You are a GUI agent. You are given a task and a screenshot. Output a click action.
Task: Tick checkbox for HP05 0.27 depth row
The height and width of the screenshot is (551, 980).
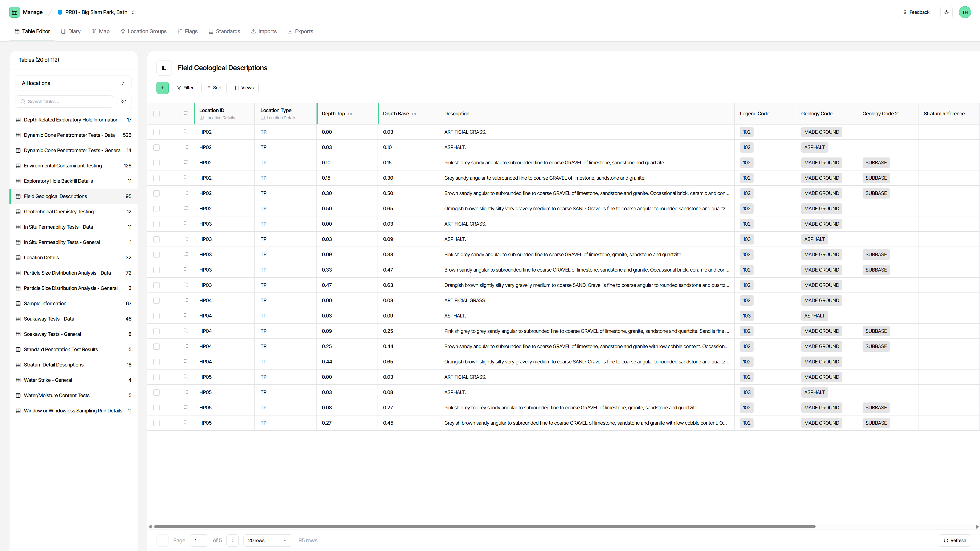click(x=156, y=423)
